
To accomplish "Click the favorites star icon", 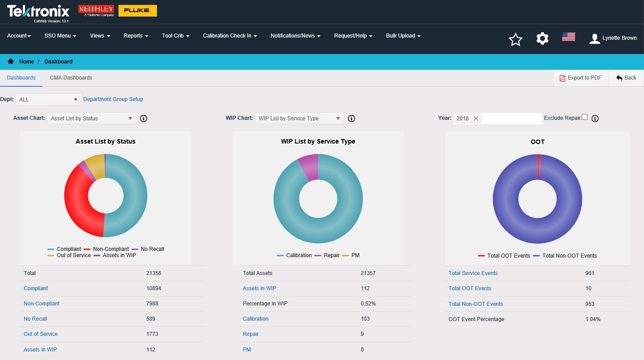I will pos(515,39).
